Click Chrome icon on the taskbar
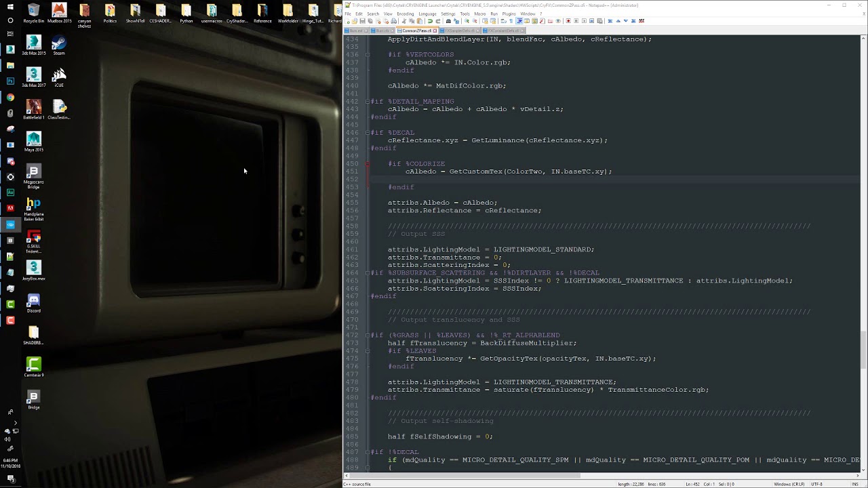868x488 pixels. 10,97
